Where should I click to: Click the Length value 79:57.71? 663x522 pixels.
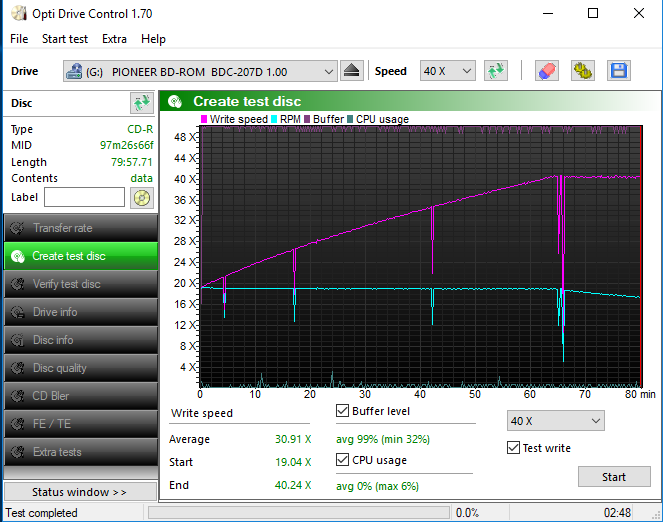[x=132, y=162]
